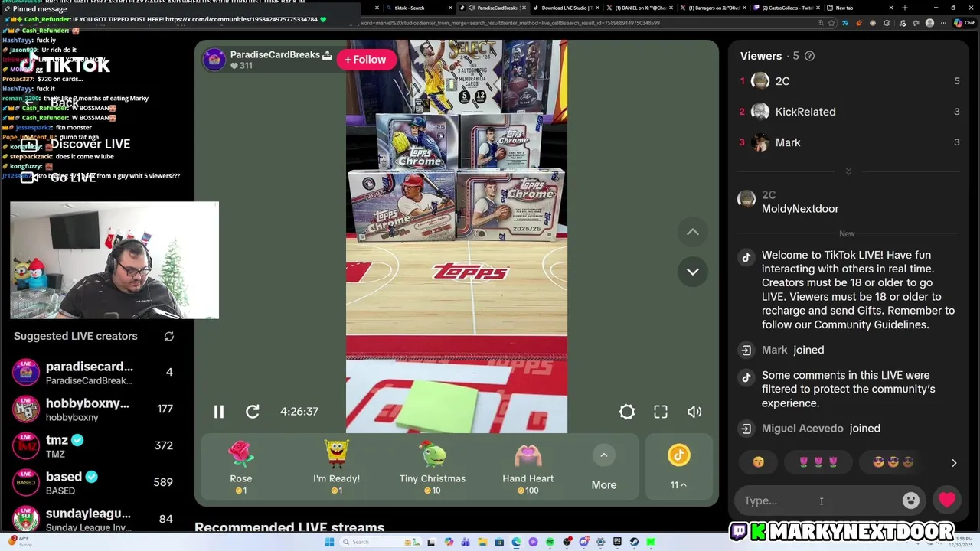Open File Explorer from the taskbar

point(482,543)
